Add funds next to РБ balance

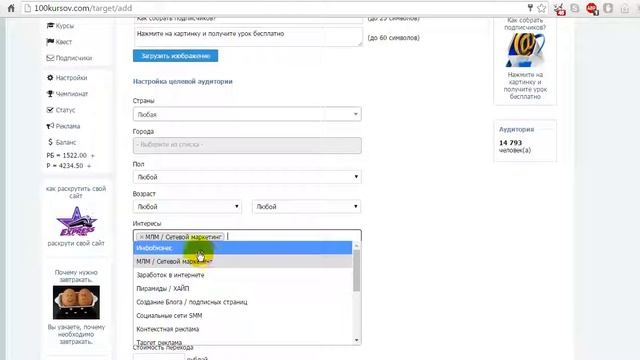[93, 156]
